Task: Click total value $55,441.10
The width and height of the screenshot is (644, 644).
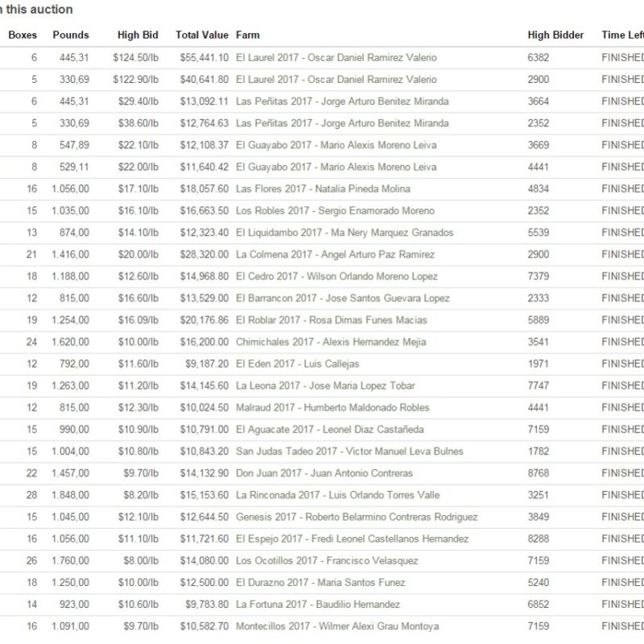Action: [204, 57]
